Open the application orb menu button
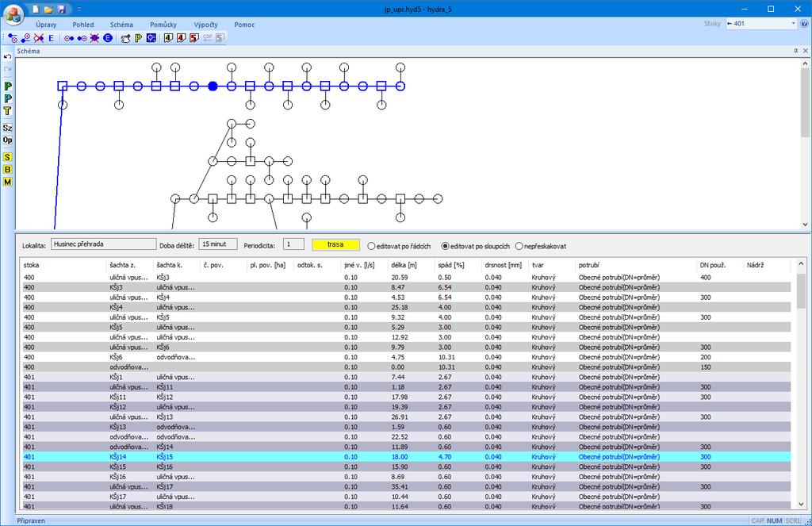 pyautogui.click(x=13, y=14)
